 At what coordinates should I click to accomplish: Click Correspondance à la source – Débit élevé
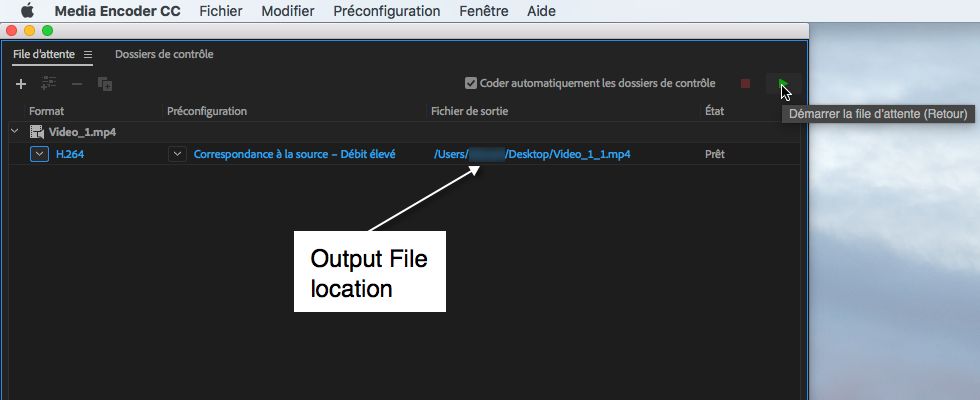tap(294, 154)
